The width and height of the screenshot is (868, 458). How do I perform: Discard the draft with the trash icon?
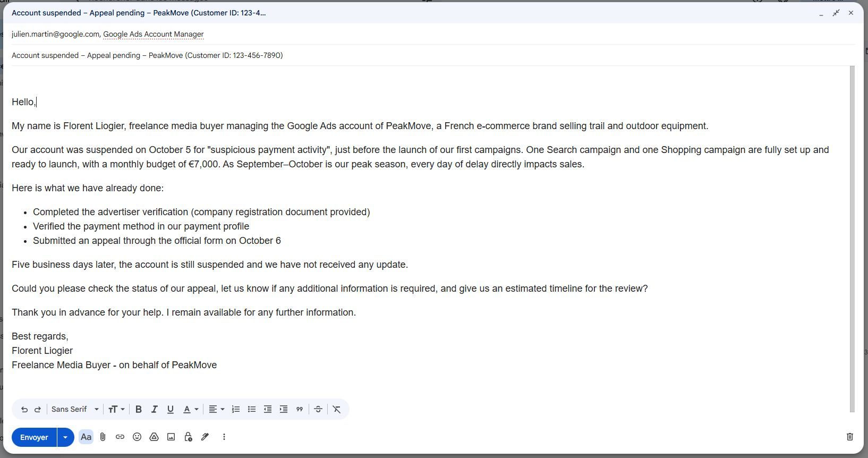pos(850,437)
